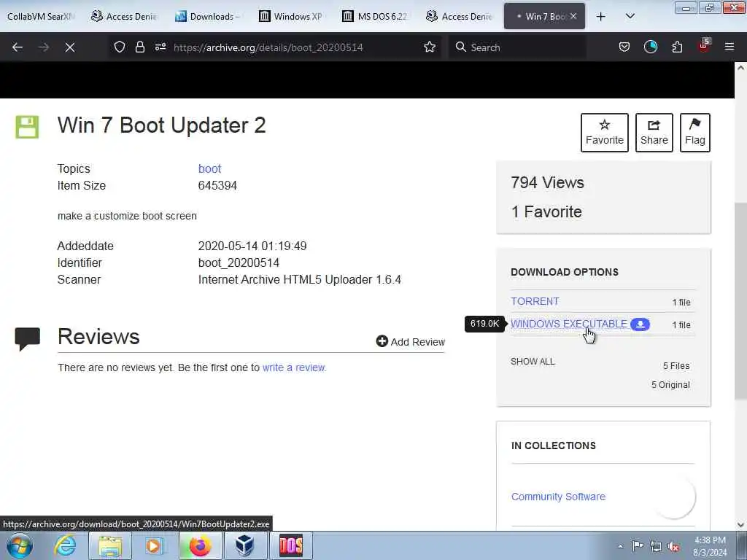This screenshot has height=560, width=747.
Task: Open the Firefox hamburger menu
Action: point(729,47)
